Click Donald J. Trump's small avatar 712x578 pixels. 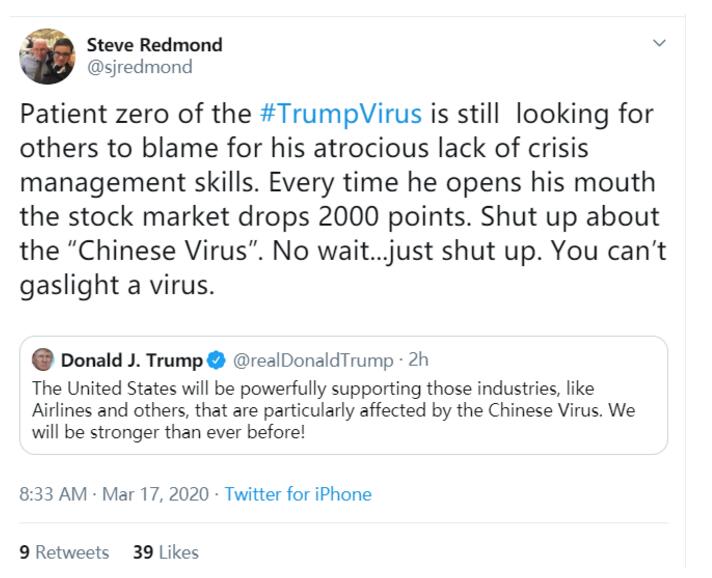click(44, 360)
